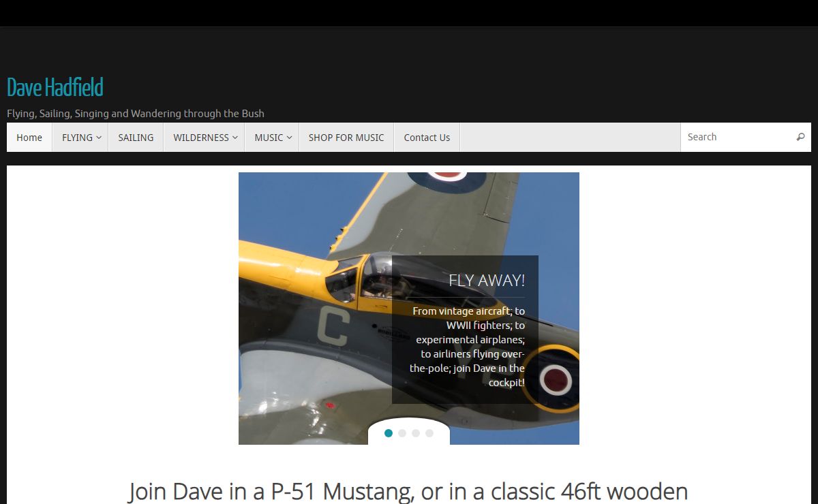The width and height of the screenshot is (818, 504).
Task: Select the first slider dot
Action: (389, 433)
